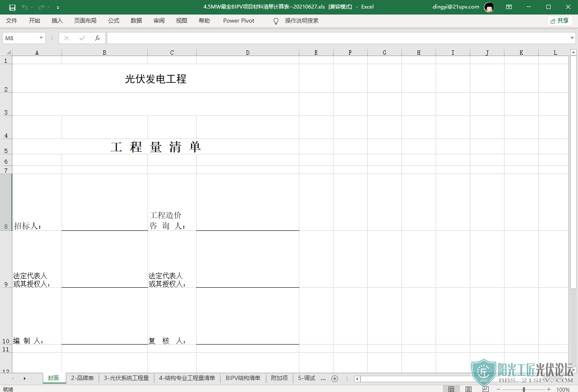This screenshot has height=392, width=578.
Task: Click 法定代表人或其授权人 in column A
Action: pyautogui.click(x=37, y=259)
